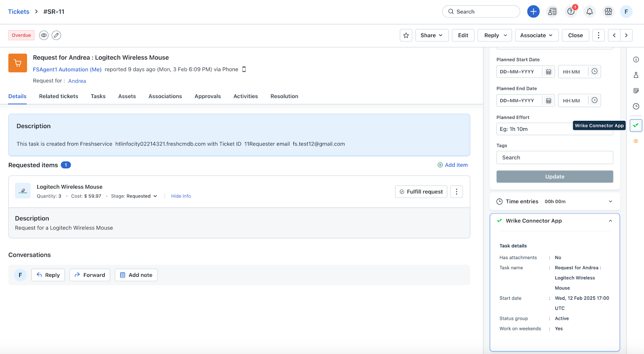
Task: Click the Add item link
Action: [x=453, y=165]
